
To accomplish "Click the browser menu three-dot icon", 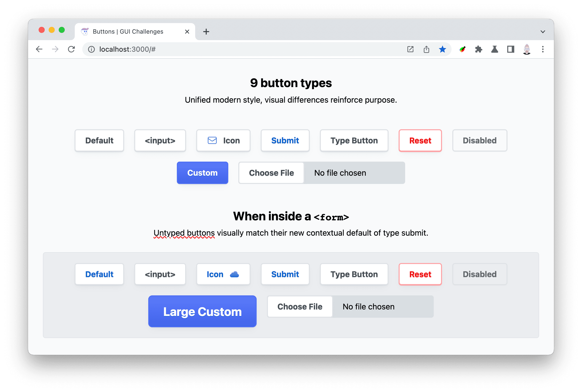I will (x=543, y=49).
